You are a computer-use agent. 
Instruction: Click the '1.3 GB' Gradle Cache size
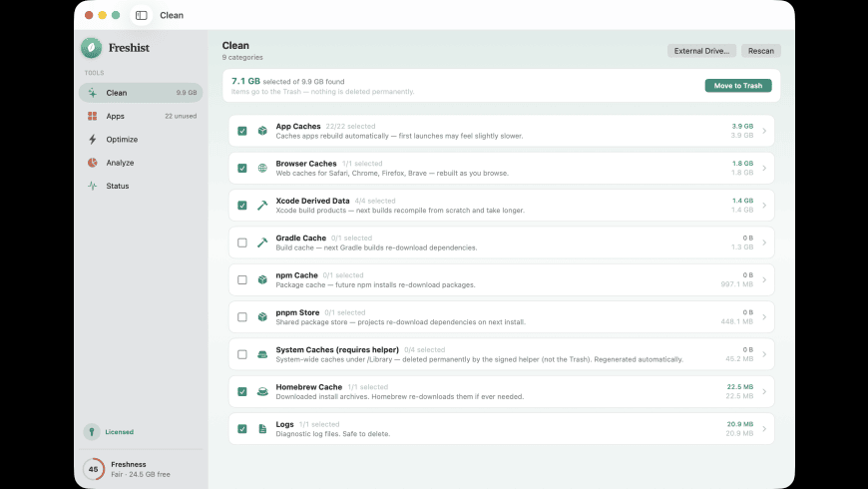pyautogui.click(x=742, y=246)
